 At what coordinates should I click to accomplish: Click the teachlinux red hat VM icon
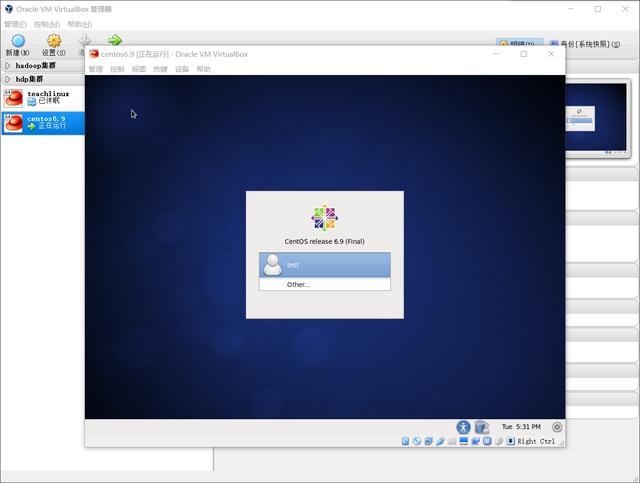13,98
